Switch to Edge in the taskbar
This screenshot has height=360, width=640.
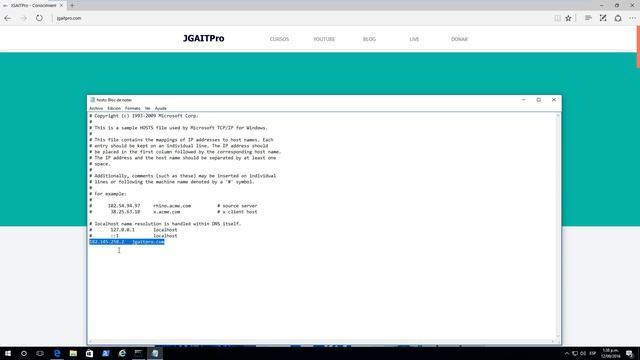(x=57, y=353)
